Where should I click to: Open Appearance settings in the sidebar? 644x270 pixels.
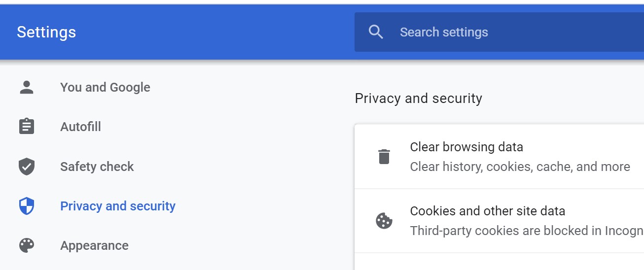point(94,245)
